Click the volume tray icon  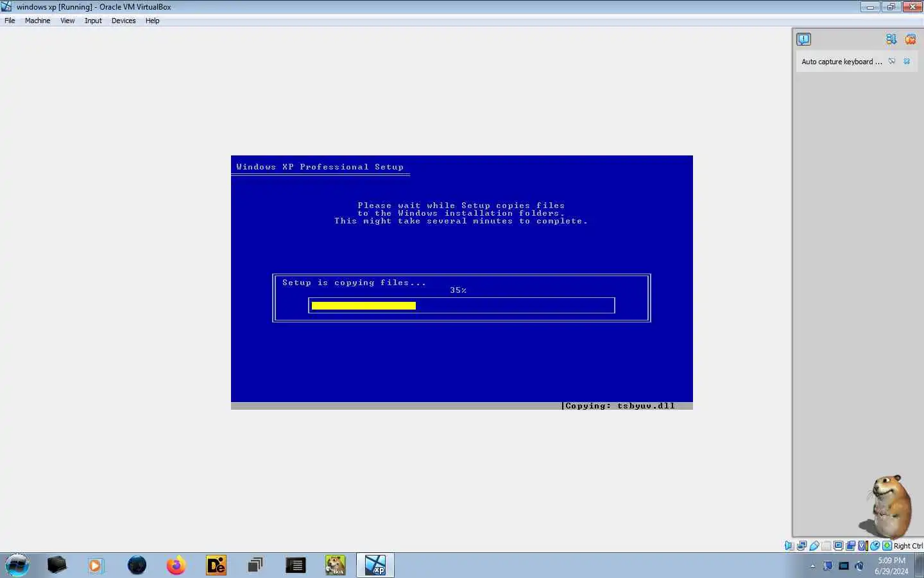click(x=859, y=566)
